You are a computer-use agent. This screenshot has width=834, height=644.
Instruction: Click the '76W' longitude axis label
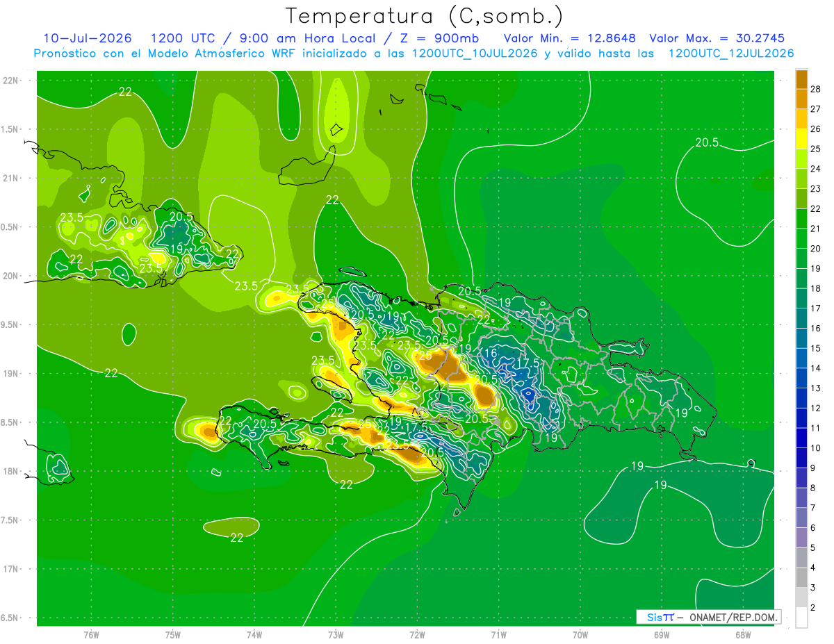(x=91, y=635)
